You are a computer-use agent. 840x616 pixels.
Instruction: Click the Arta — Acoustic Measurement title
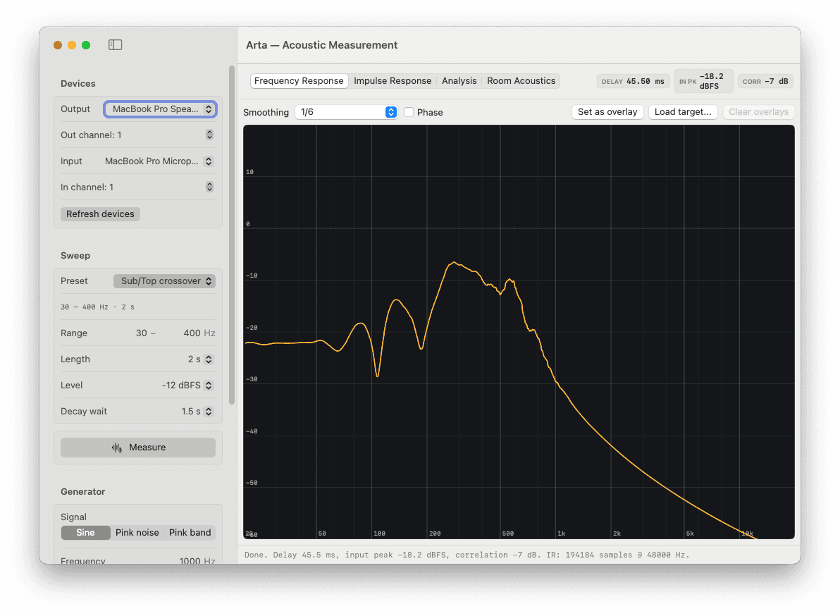pos(321,45)
